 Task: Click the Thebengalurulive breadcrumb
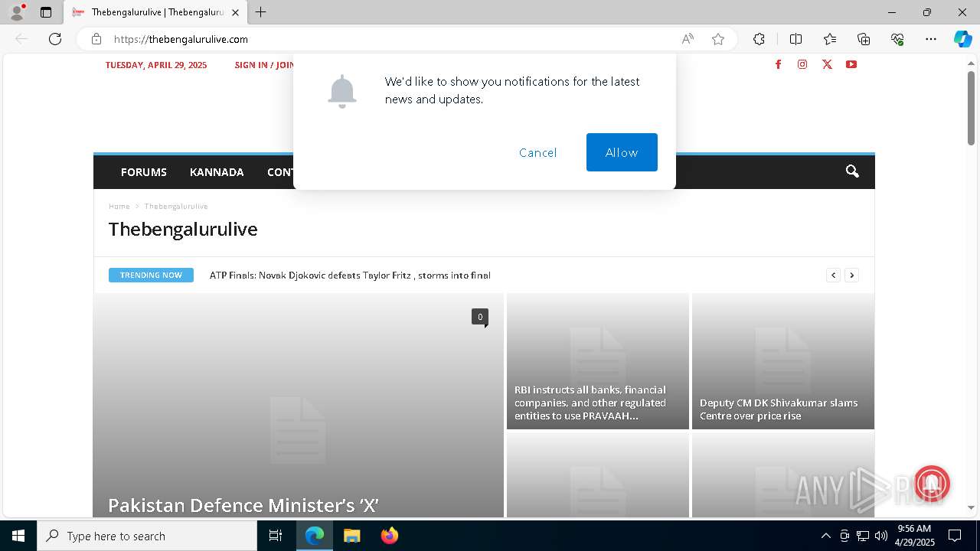(x=176, y=206)
